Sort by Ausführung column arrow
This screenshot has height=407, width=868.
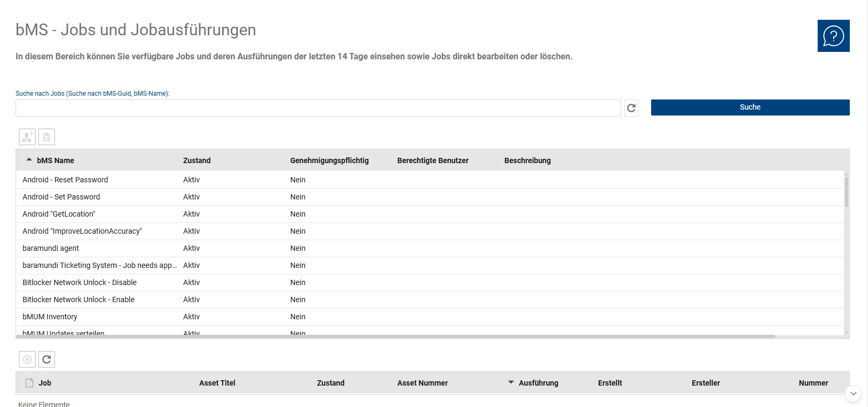(x=511, y=382)
